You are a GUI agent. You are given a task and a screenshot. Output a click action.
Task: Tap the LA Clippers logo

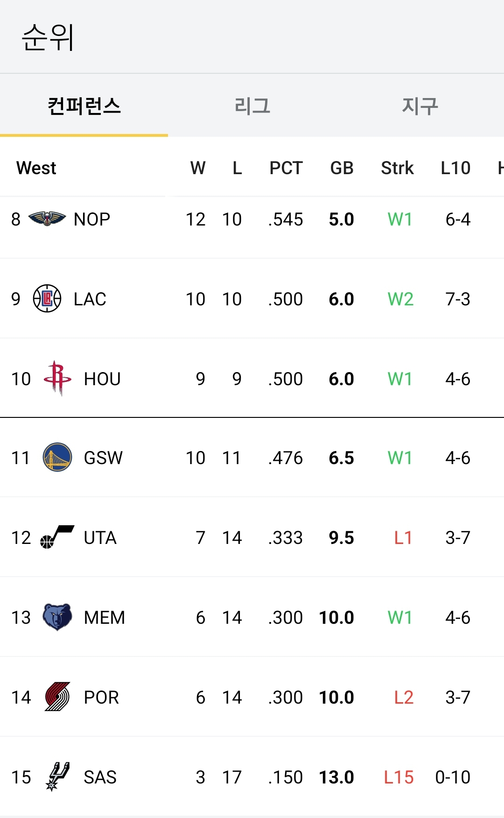47,298
